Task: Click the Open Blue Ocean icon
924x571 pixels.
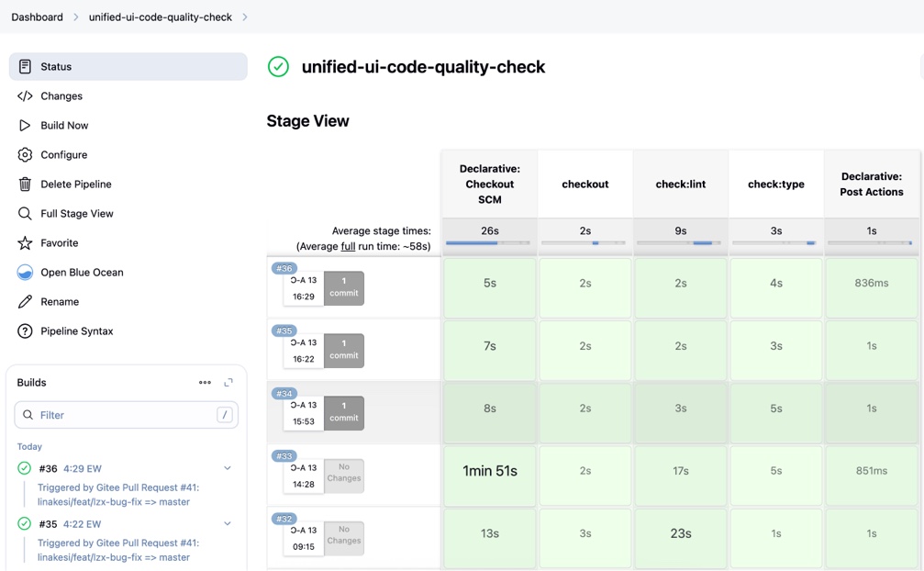Action: (x=25, y=273)
